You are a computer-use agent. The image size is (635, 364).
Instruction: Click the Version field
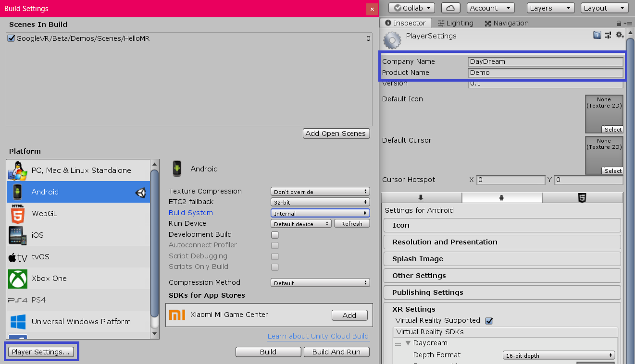pos(546,84)
